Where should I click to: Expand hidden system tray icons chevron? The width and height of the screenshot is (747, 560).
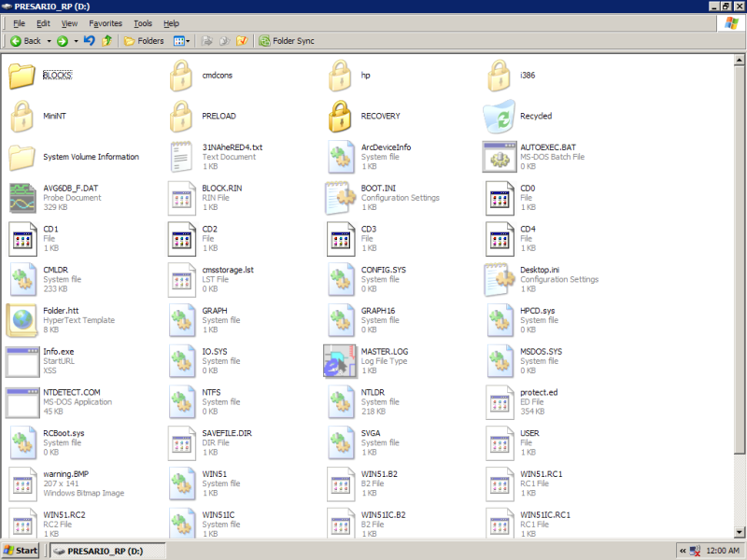pyautogui.click(x=683, y=551)
